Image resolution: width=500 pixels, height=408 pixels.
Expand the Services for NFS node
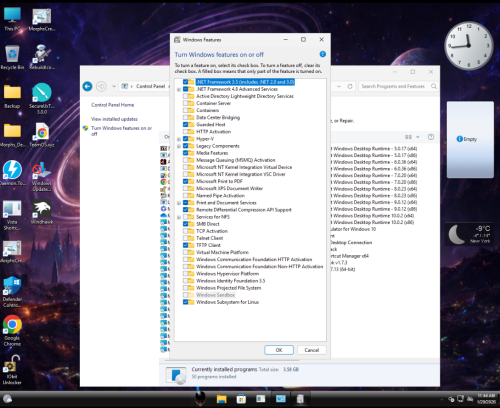click(x=179, y=217)
